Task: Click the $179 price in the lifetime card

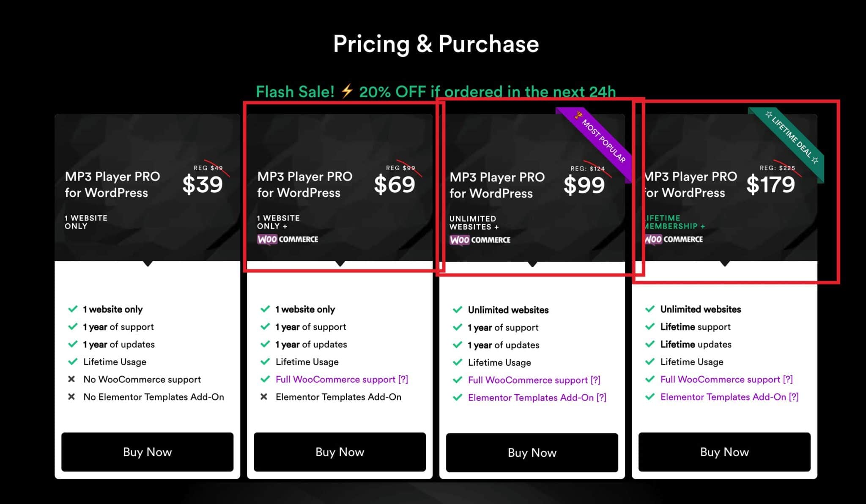Action: click(x=770, y=184)
